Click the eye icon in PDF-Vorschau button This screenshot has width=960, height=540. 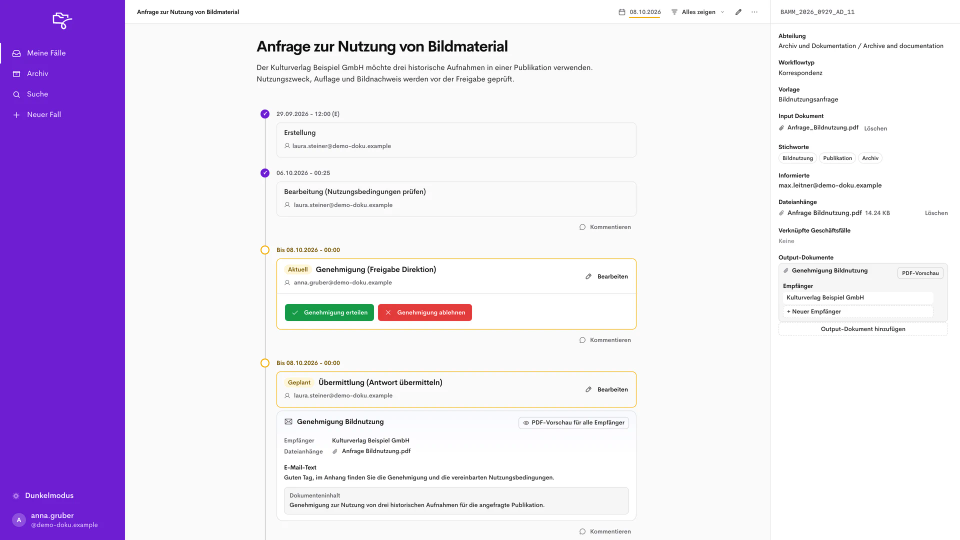(x=525, y=423)
